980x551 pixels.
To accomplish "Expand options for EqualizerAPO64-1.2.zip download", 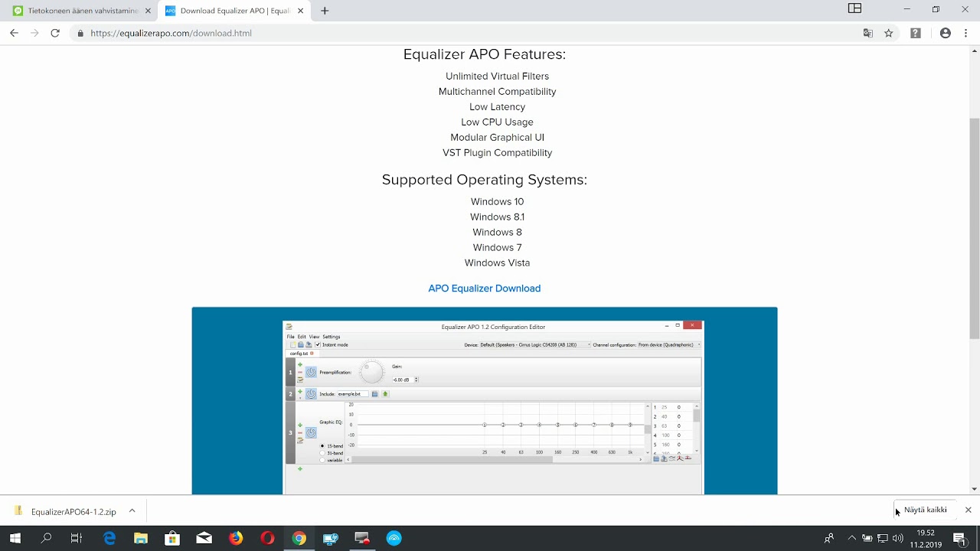I will pyautogui.click(x=132, y=510).
